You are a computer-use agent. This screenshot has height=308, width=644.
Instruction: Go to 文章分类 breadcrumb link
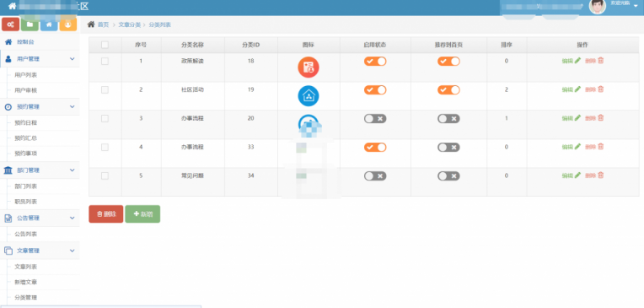click(130, 24)
